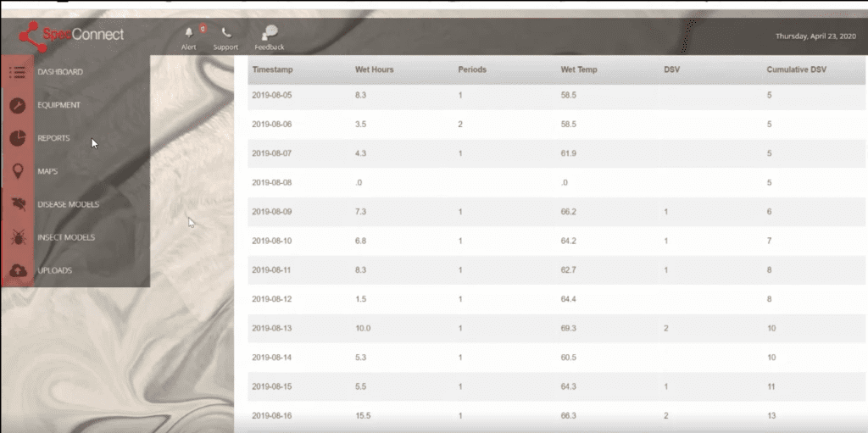Select the 2019-08-16 timestamp cell
Image resolution: width=868 pixels, height=433 pixels.
click(272, 415)
